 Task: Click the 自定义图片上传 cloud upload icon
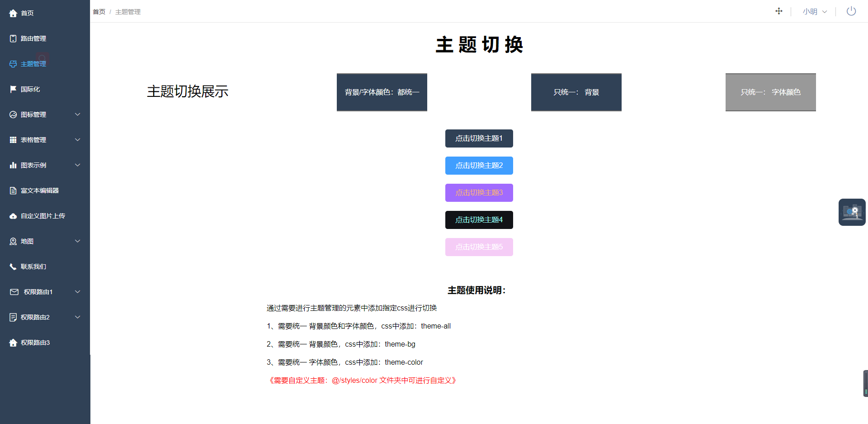(x=13, y=216)
